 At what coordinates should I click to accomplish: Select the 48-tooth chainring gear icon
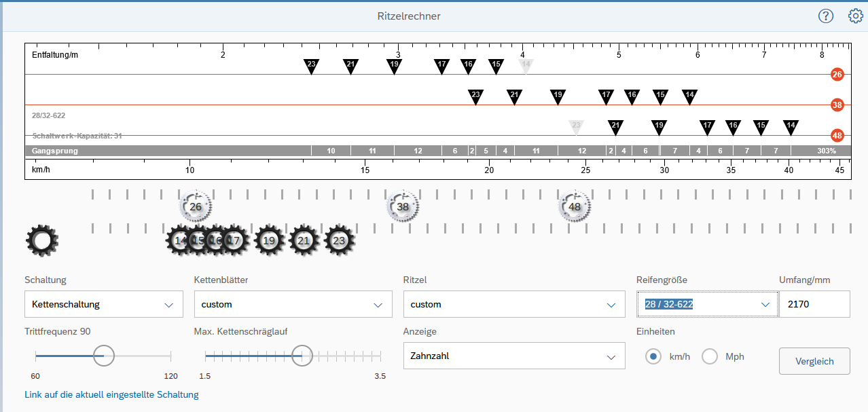[575, 206]
